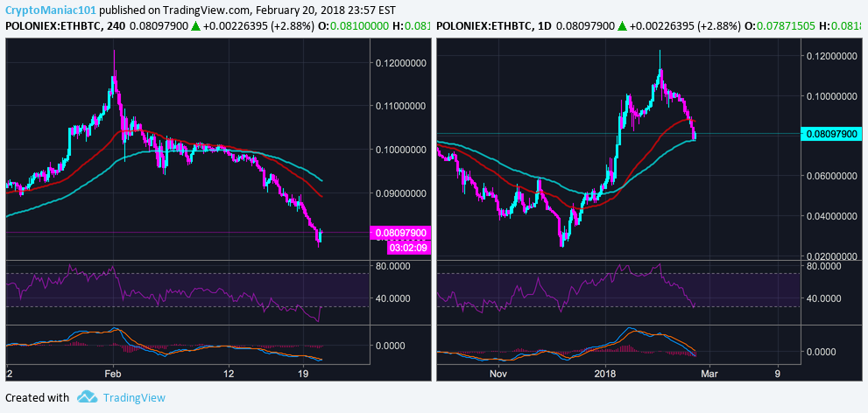Screen dimensions: 868x413
Task: Click the 9 date label on the 1D time axis
Action: (x=778, y=374)
